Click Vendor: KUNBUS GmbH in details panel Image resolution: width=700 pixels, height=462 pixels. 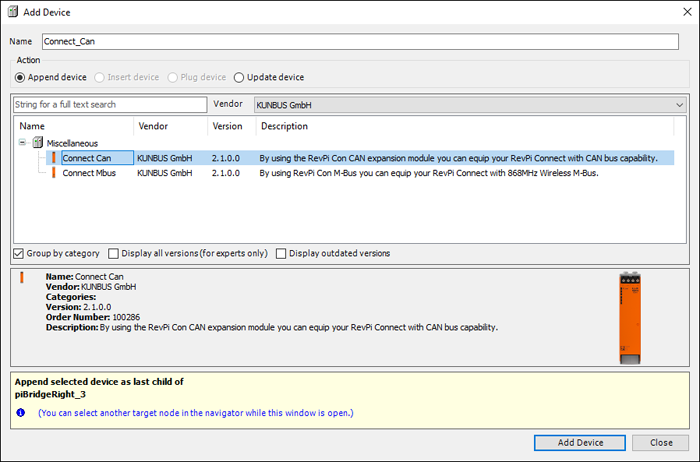[91, 287]
